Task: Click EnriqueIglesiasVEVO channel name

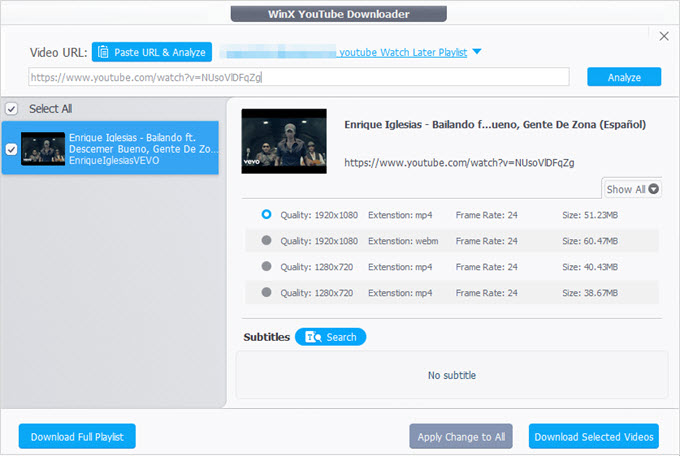Action: [114, 161]
